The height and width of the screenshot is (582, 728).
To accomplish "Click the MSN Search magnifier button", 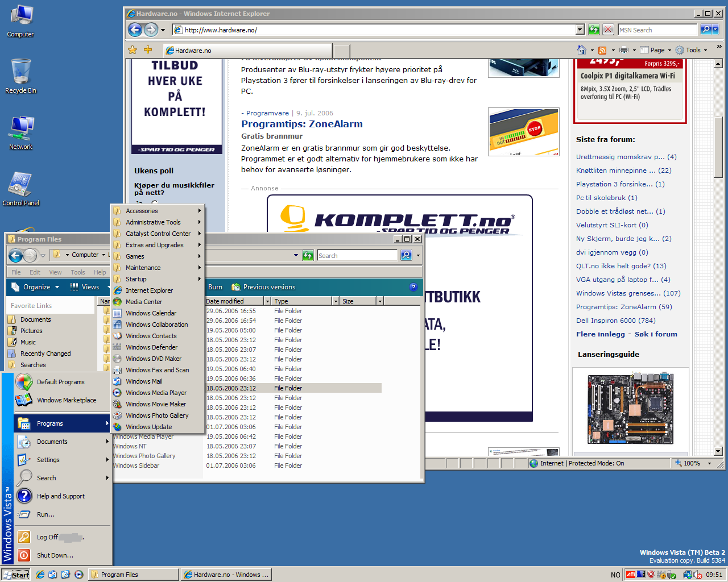I will 706,30.
